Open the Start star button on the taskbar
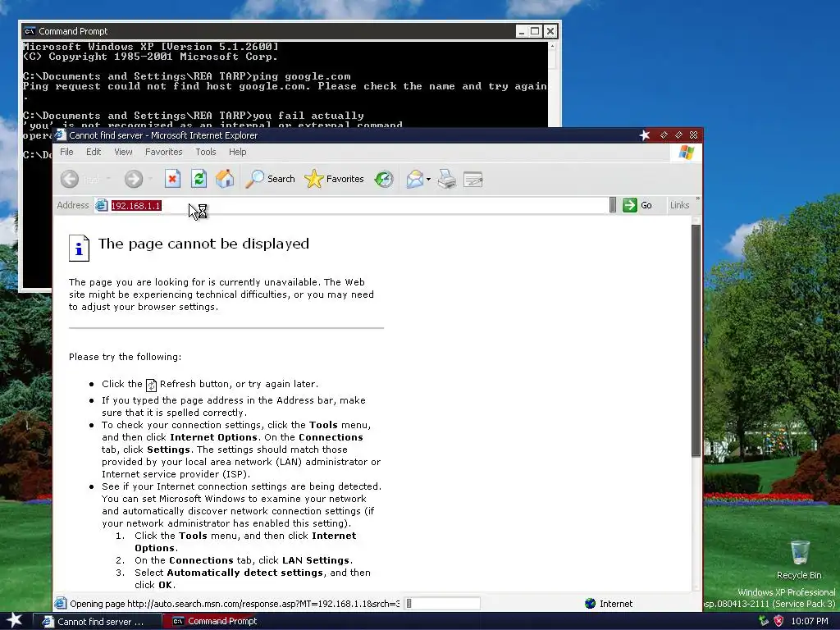Image resolution: width=840 pixels, height=630 pixels. [x=14, y=620]
